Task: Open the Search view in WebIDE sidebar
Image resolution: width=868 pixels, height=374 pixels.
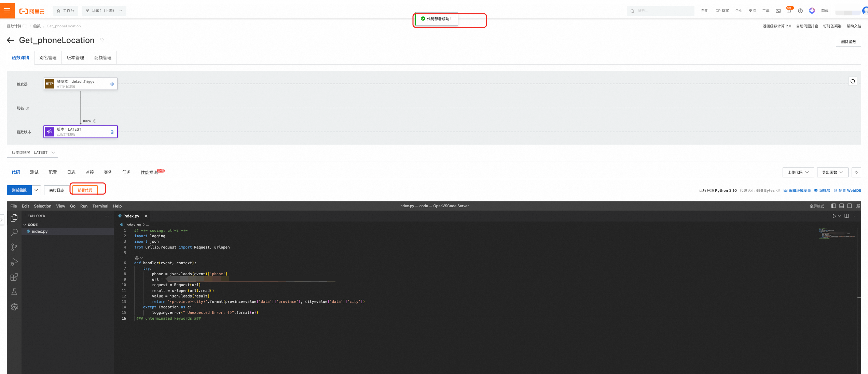Action: pos(14,232)
